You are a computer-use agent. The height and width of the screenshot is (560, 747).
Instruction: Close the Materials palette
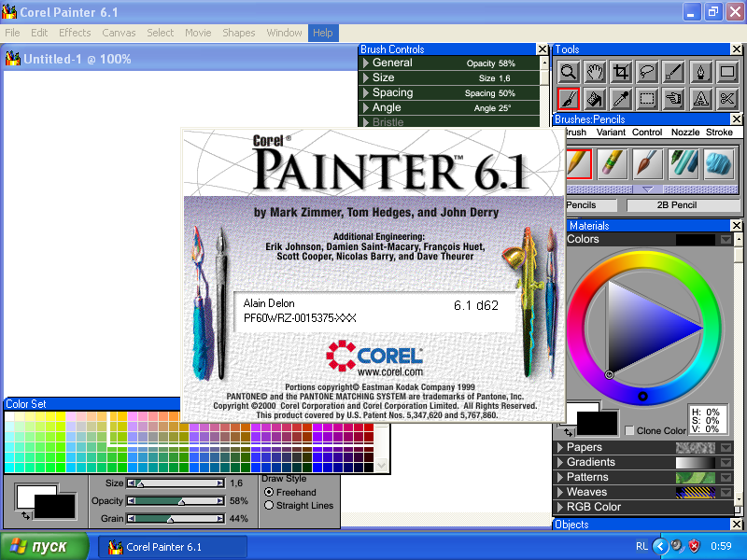pos(737,225)
